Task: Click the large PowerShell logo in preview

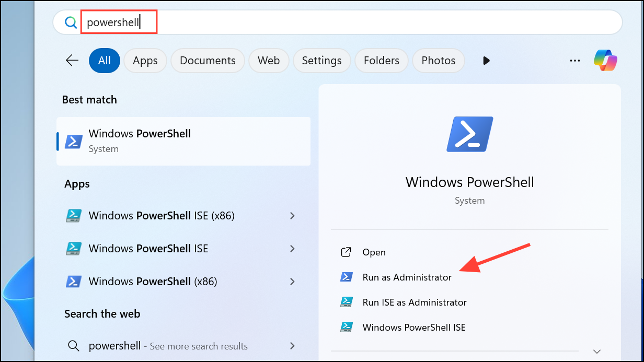Action: coord(469,134)
